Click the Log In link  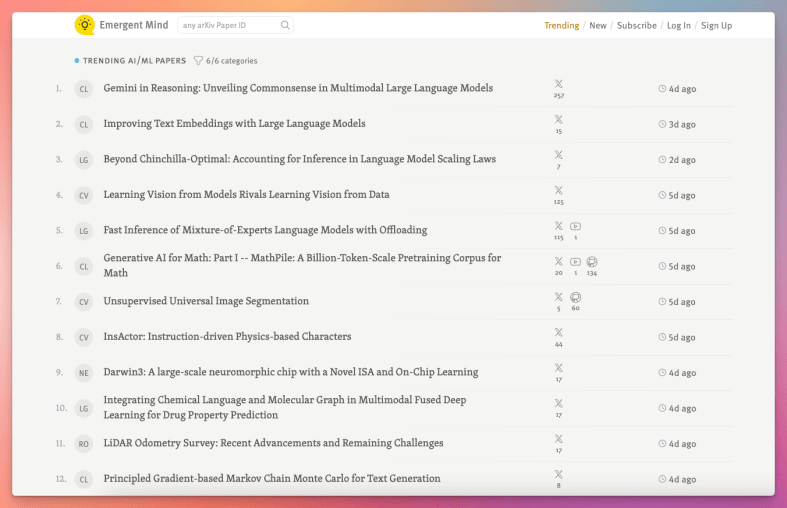pyautogui.click(x=679, y=26)
